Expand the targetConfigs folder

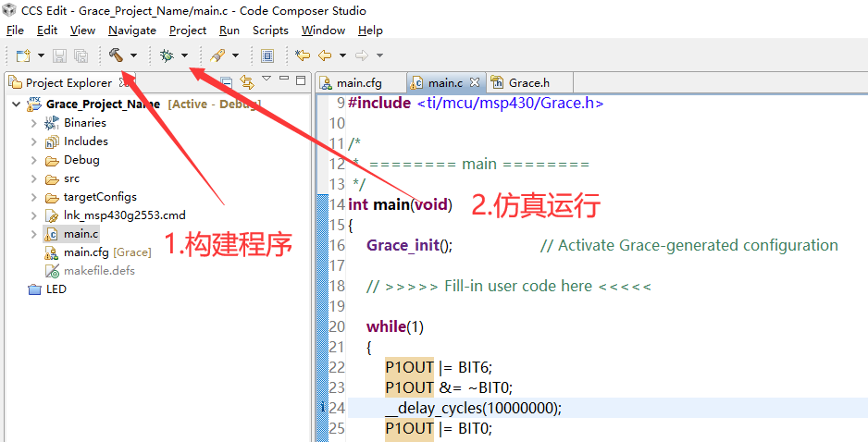point(34,198)
